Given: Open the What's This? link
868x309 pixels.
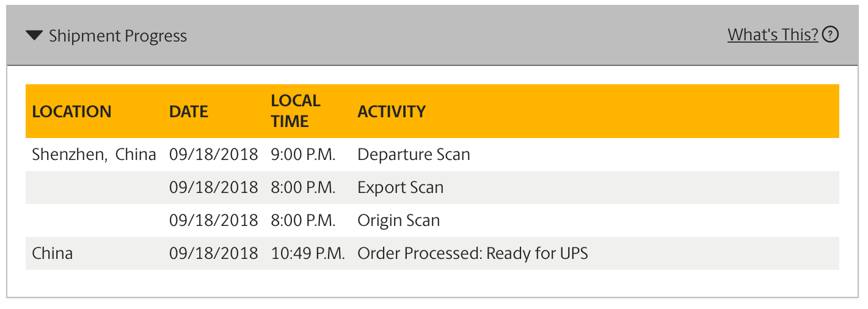Looking at the screenshot, I should point(773,35).
